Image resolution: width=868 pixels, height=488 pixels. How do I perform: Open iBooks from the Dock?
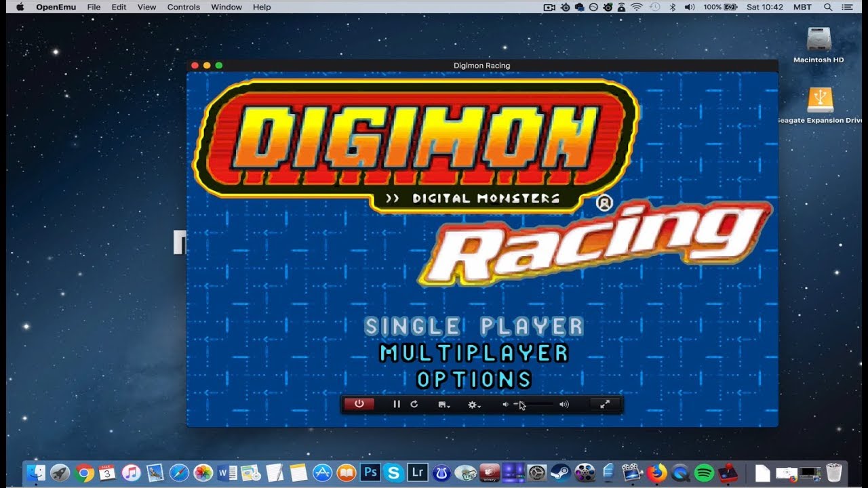tap(346, 472)
